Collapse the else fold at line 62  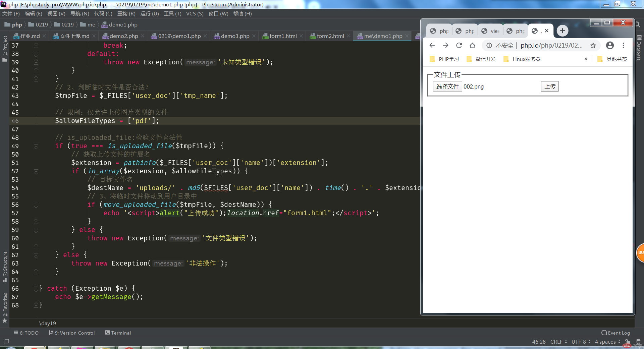tap(36, 255)
